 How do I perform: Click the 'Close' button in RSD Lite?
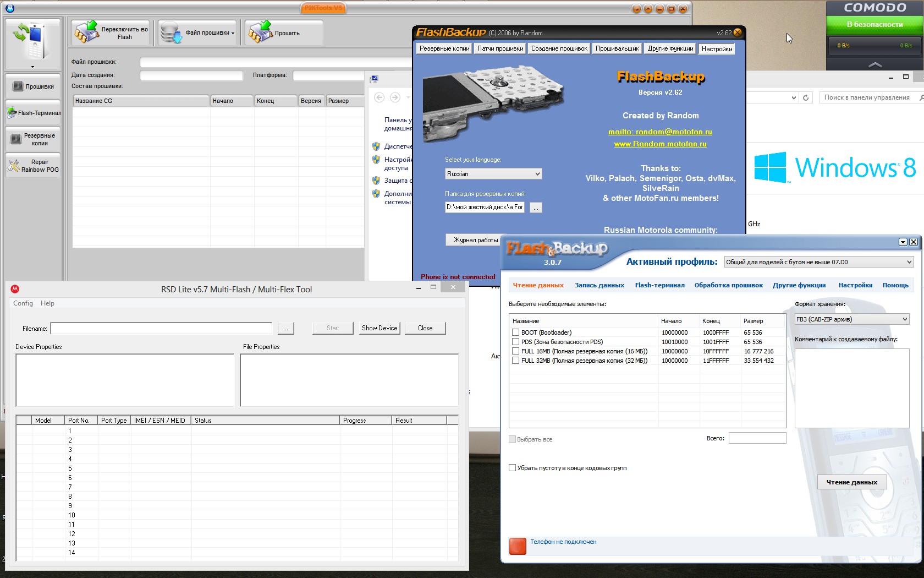pos(425,328)
